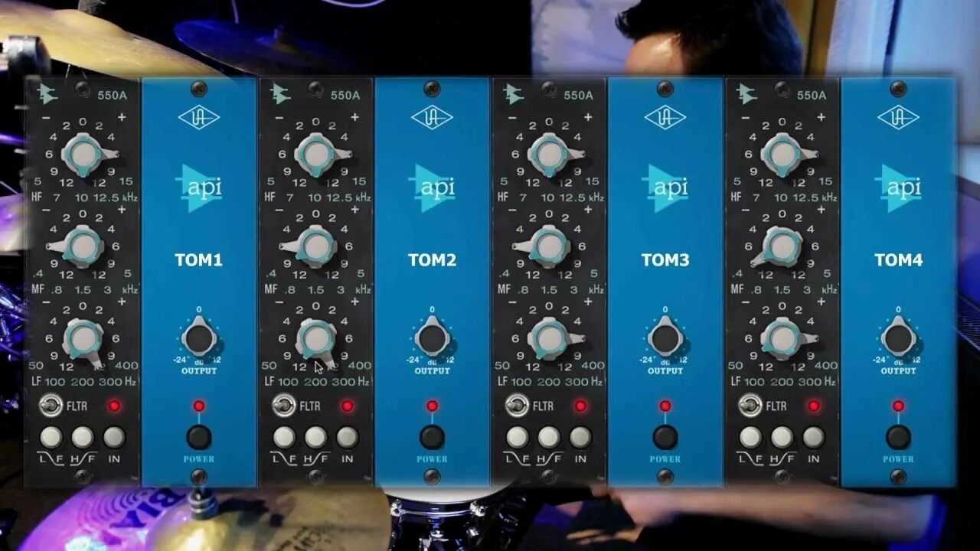Click the Universal Audio logo on TOM3
The height and width of the screenshot is (551, 980).
665,117
